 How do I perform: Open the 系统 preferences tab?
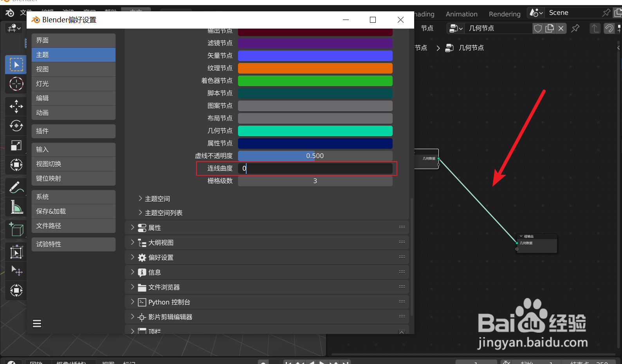74,197
